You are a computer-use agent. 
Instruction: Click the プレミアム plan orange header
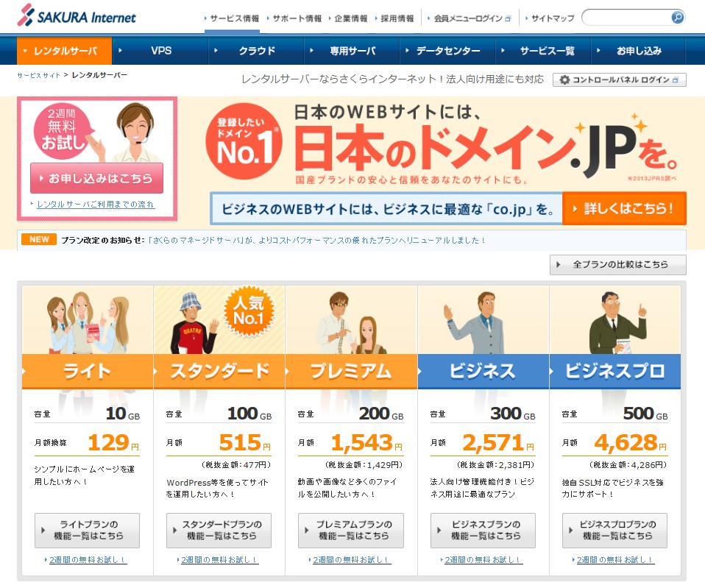351,372
